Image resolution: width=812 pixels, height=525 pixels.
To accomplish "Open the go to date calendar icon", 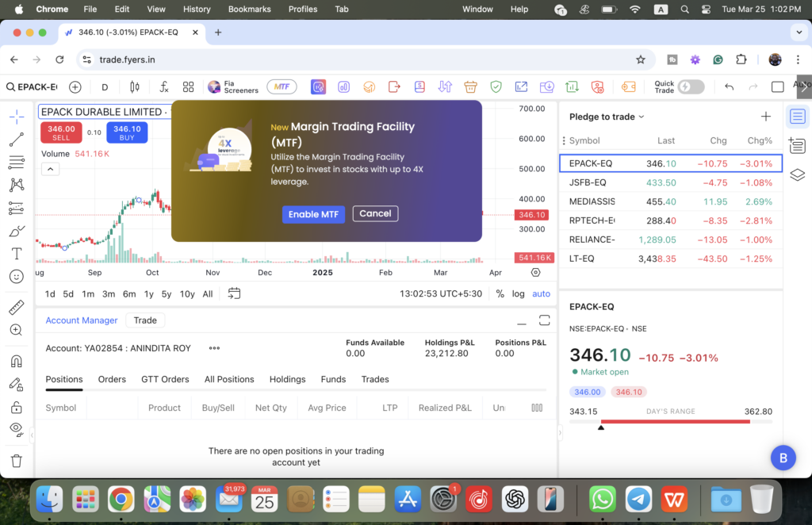I will click(x=234, y=293).
